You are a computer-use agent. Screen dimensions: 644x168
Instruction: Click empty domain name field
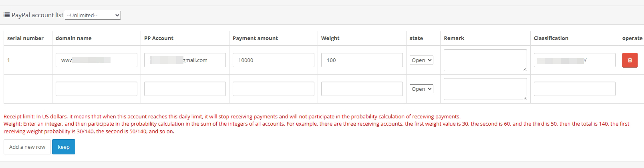[x=96, y=89]
